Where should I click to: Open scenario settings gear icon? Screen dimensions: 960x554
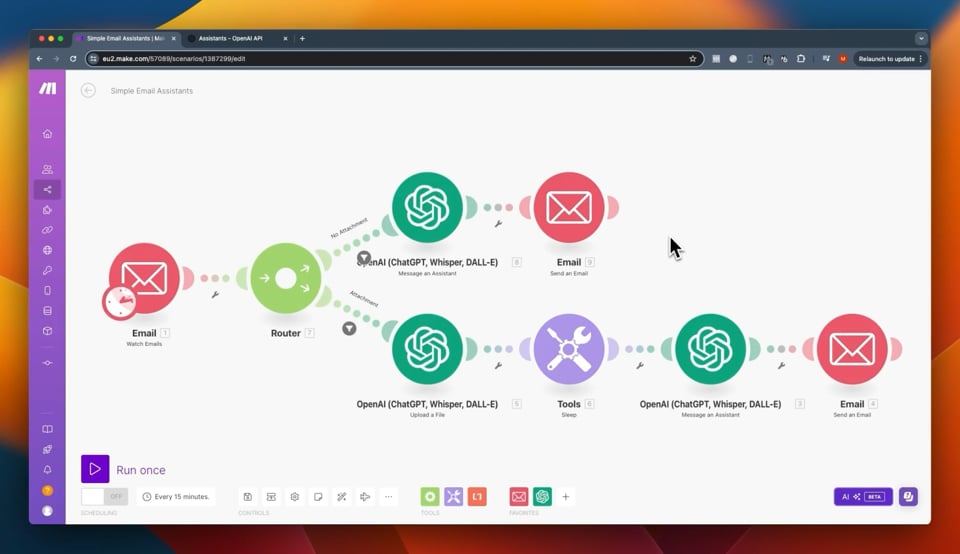point(294,496)
